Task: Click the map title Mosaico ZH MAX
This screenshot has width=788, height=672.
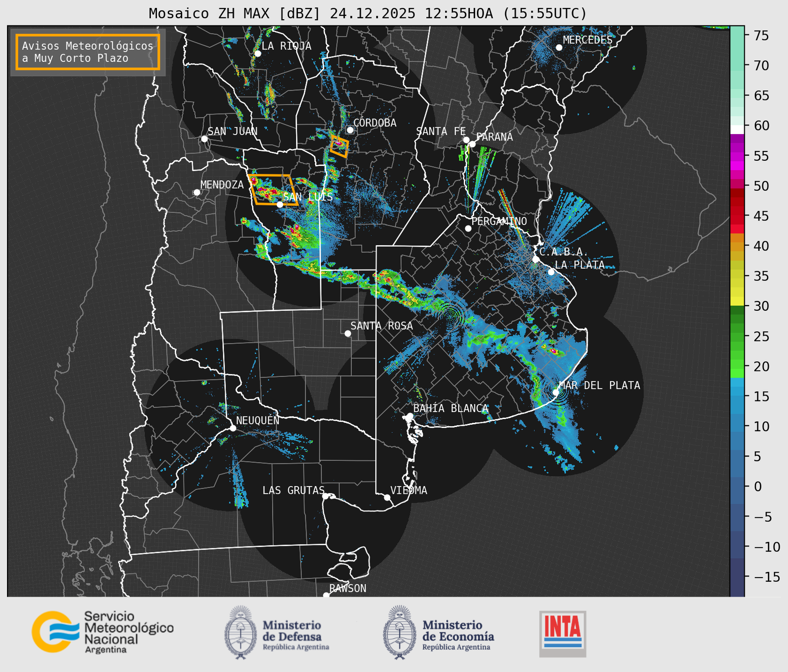Action: (x=367, y=14)
